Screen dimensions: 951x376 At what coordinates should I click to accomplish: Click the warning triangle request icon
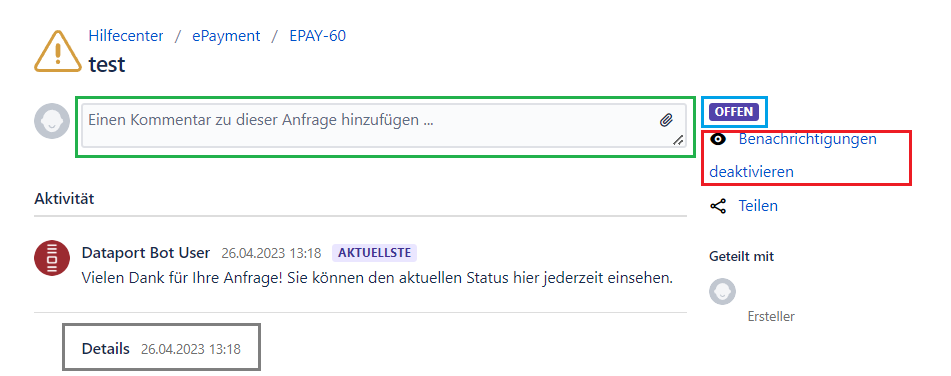click(x=58, y=52)
